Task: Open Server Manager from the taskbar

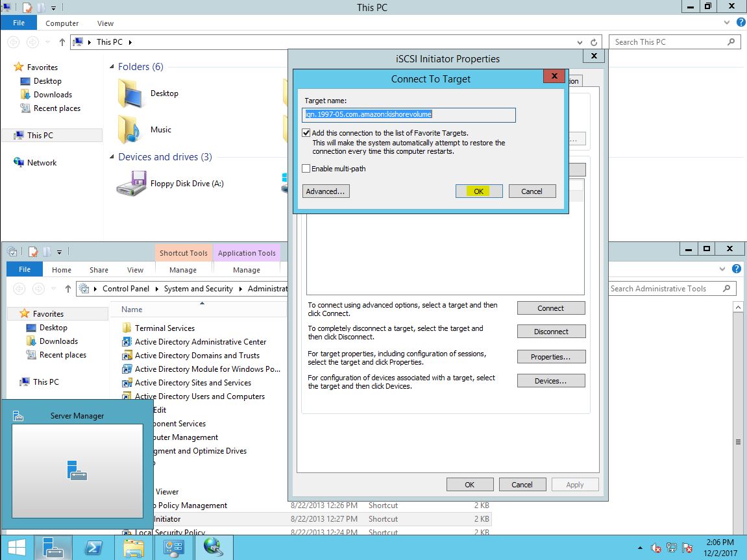Action: coord(53,547)
